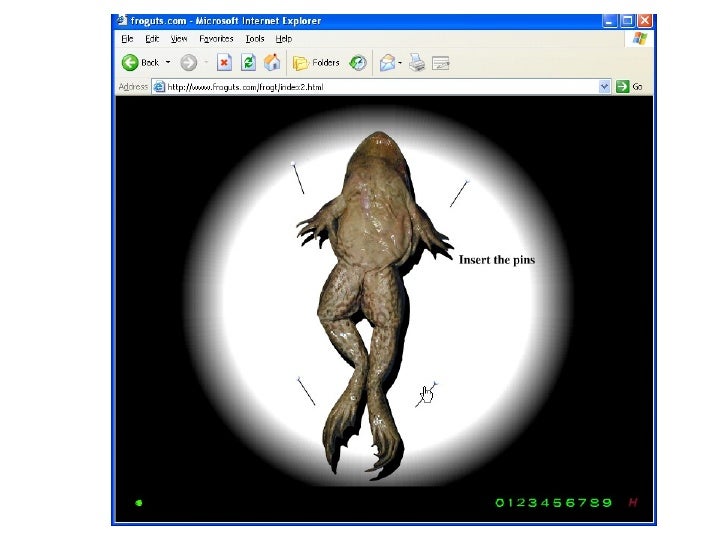This screenshot has width=728, height=546.
Task: Open the Edit menu
Action: point(152,39)
